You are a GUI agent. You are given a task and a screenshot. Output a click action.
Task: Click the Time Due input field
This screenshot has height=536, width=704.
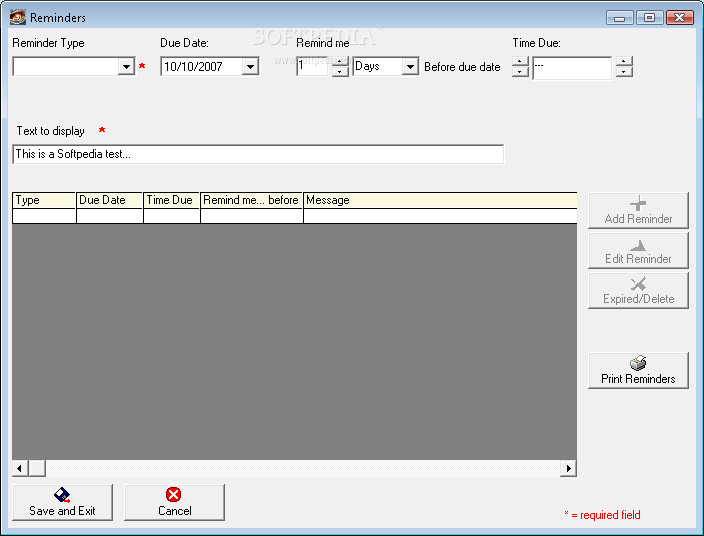pyautogui.click(x=572, y=68)
